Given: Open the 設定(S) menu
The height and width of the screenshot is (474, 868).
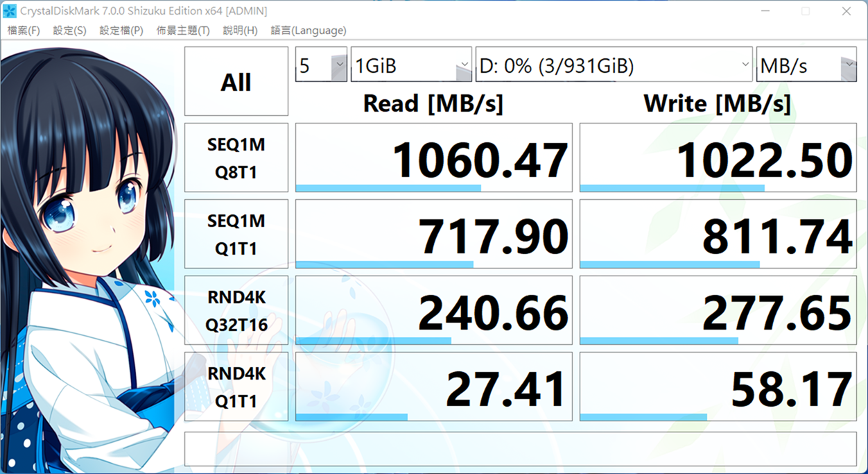Looking at the screenshot, I should point(69,31).
